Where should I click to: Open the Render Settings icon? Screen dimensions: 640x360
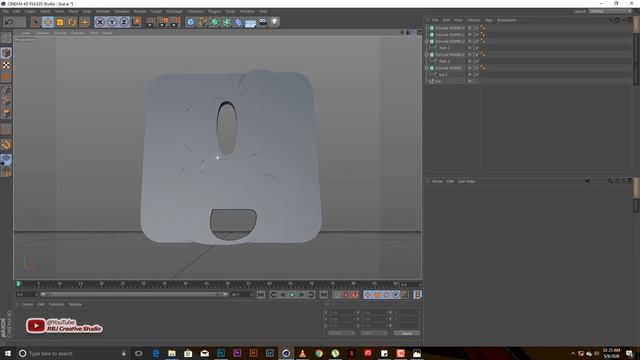pyautogui.click(x=175, y=22)
